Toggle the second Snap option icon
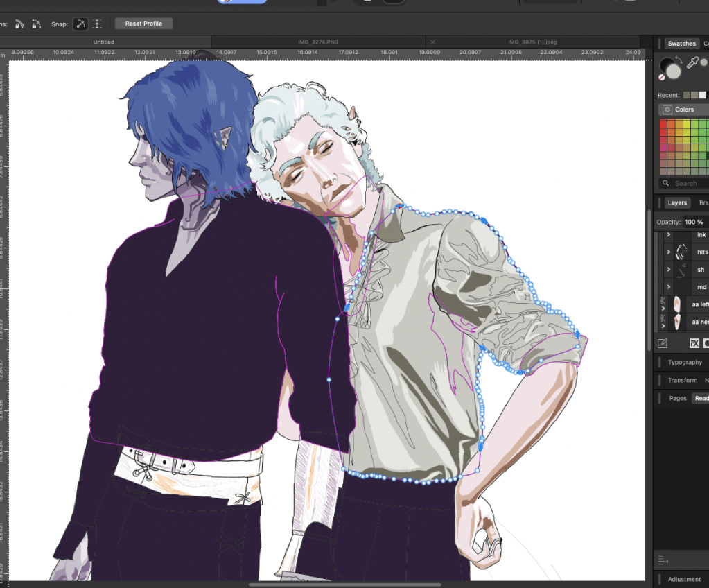Viewport: 709px width, 588px height. point(97,24)
